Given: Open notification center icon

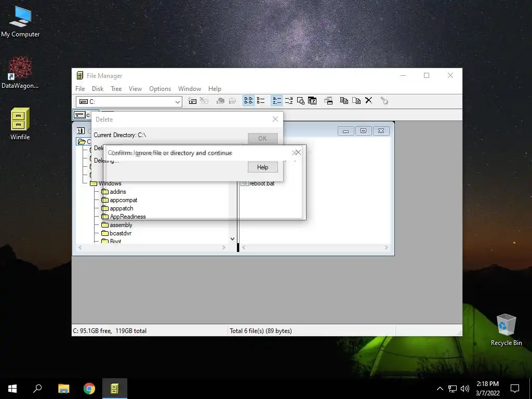Looking at the screenshot, I should [x=515, y=389].
